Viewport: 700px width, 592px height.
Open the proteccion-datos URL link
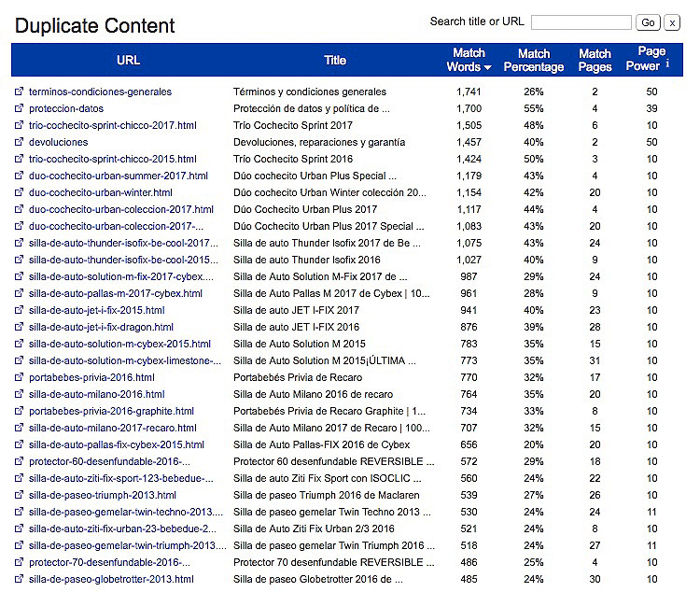pyautogui.click(x=66, y=108)
